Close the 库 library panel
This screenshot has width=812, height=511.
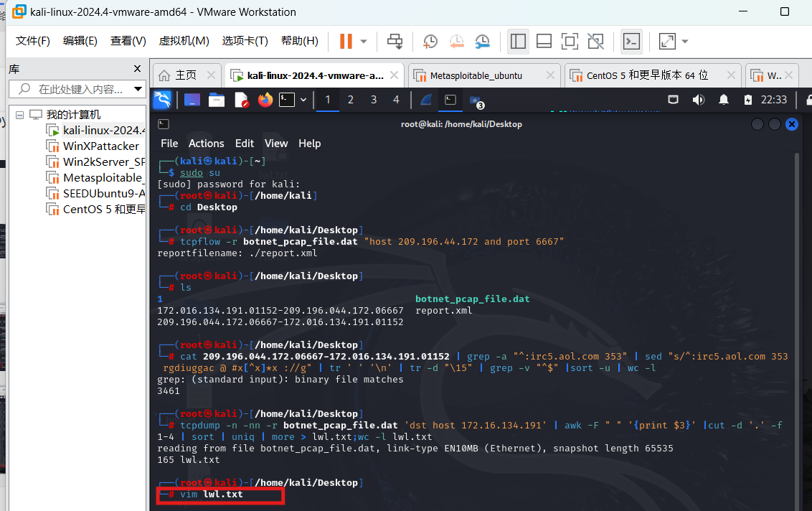pyautogui.click(x=137, y=68)
